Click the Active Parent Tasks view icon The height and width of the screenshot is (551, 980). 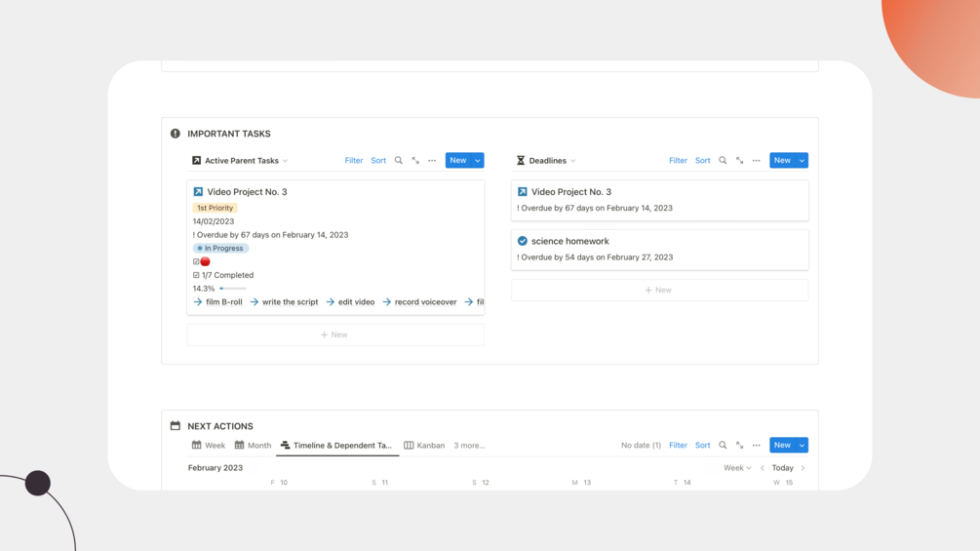(x=196, y=161)
